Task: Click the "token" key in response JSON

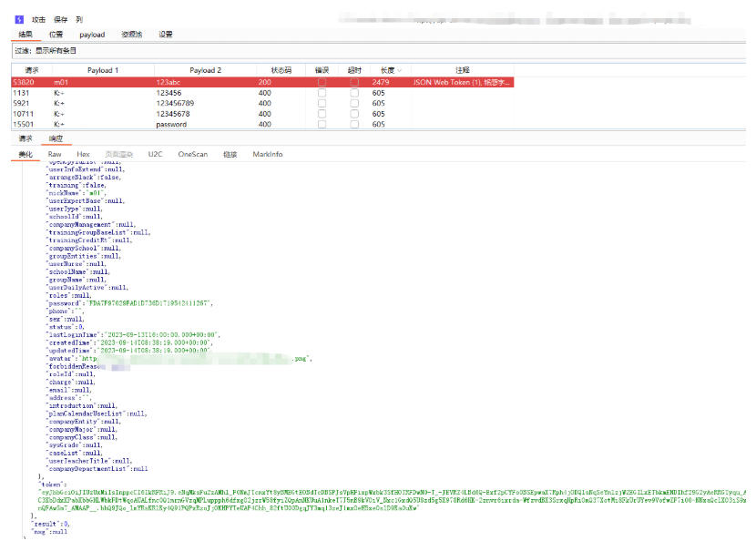Action: [x=52, y=485]
